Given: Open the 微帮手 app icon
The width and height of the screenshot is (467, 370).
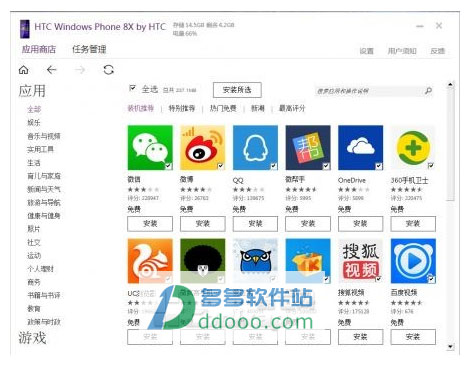Looking at the screenshot, I should [308, 148].
